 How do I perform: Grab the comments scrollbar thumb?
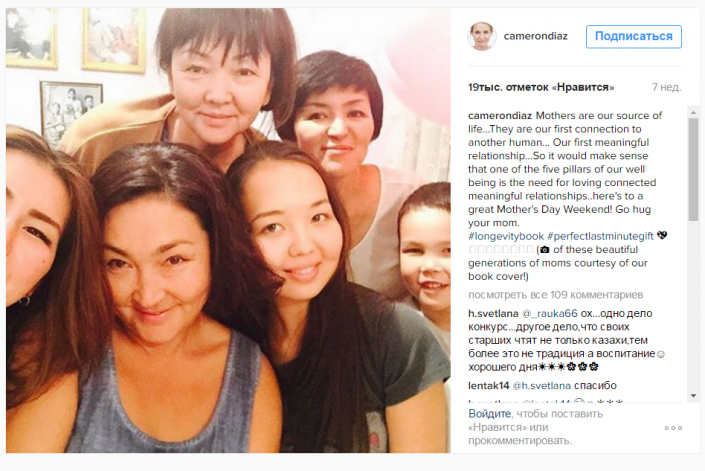[693, 169]
